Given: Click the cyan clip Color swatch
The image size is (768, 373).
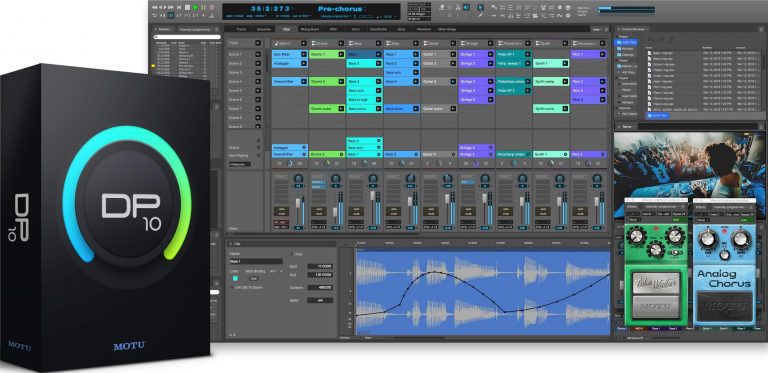Looking at the screenshot, I should pyautogui.click(x=235, y=278).
